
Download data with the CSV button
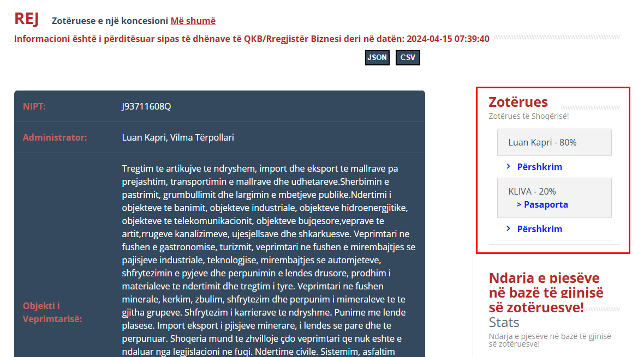click(408, 57)
